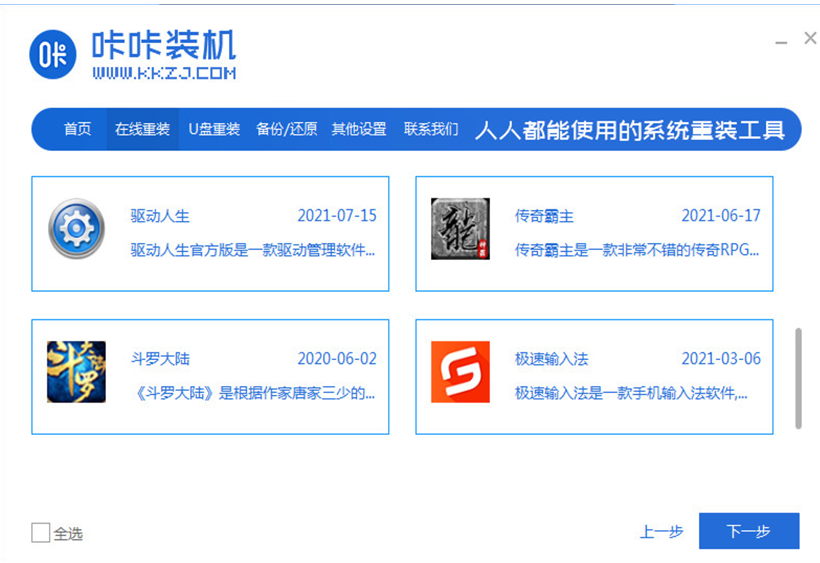Toggle the 全选 checkbox
The image size is (820, 563).
pos(40,533)
